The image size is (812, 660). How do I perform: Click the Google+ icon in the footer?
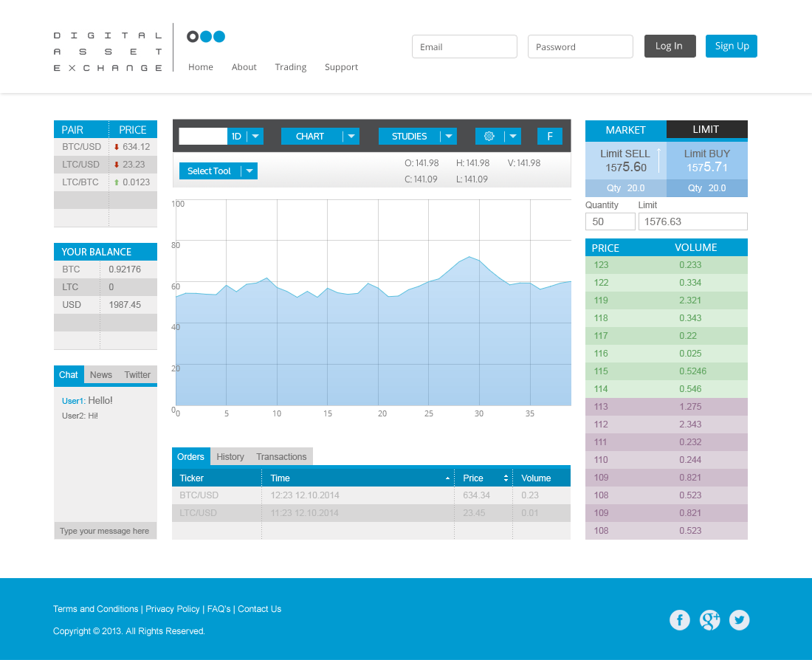[x=709, y=620]
